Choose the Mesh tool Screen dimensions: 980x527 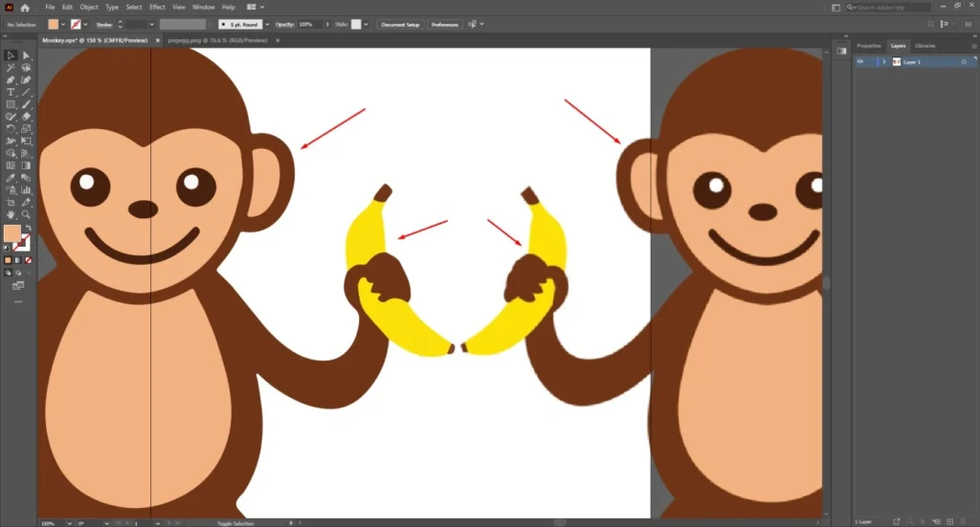(x=11, y=165)
